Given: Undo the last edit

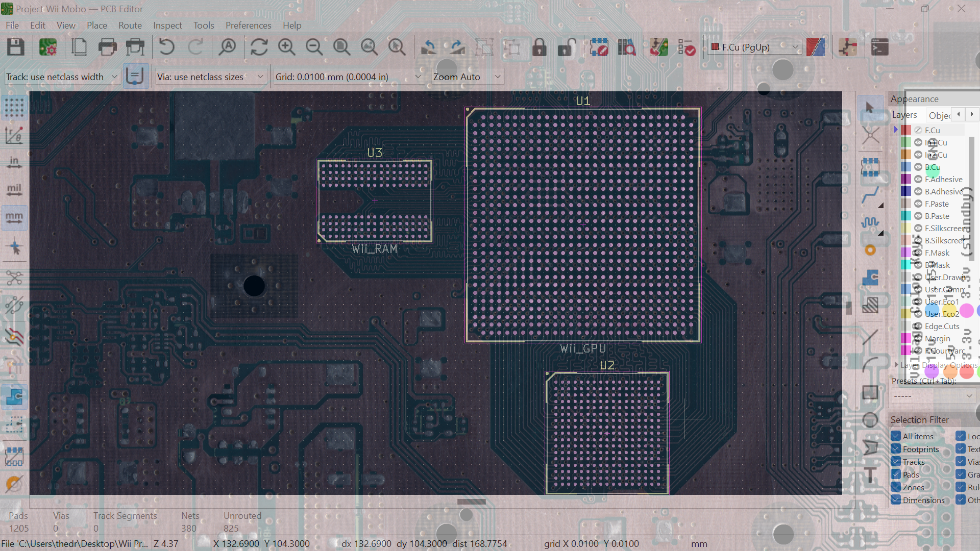Looking at the screenshot, I should click(x=167, y=47).
